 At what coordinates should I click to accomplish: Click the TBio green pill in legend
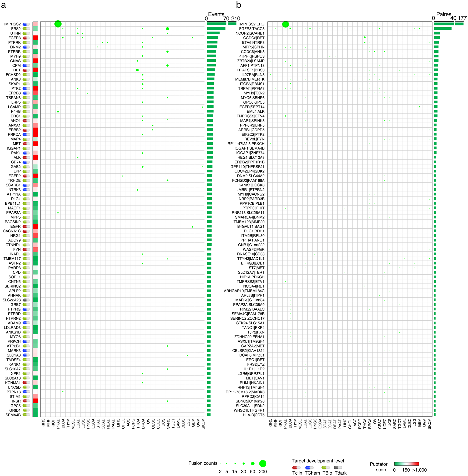[x=325, y=468]
